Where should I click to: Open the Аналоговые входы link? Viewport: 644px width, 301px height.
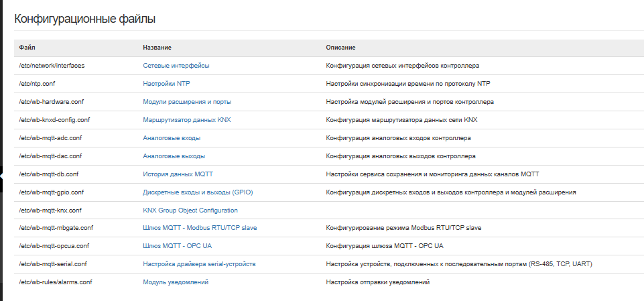(172, 138)
